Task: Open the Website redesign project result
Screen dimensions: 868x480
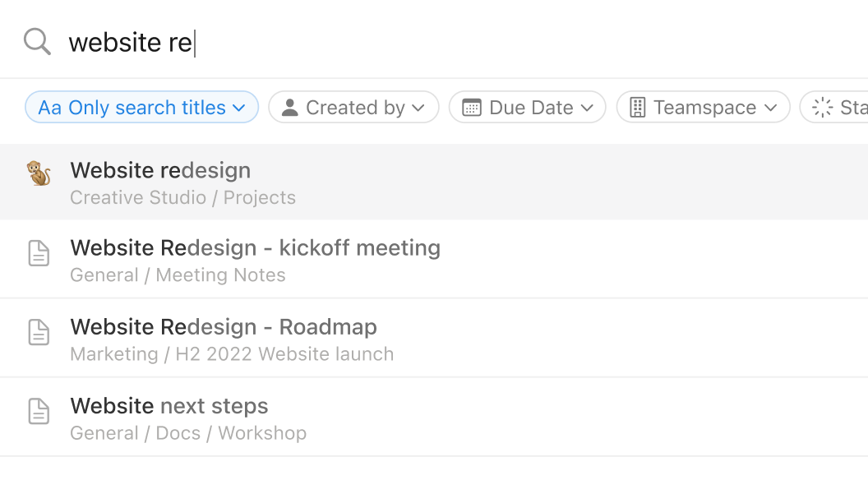Action: point(160,171)
